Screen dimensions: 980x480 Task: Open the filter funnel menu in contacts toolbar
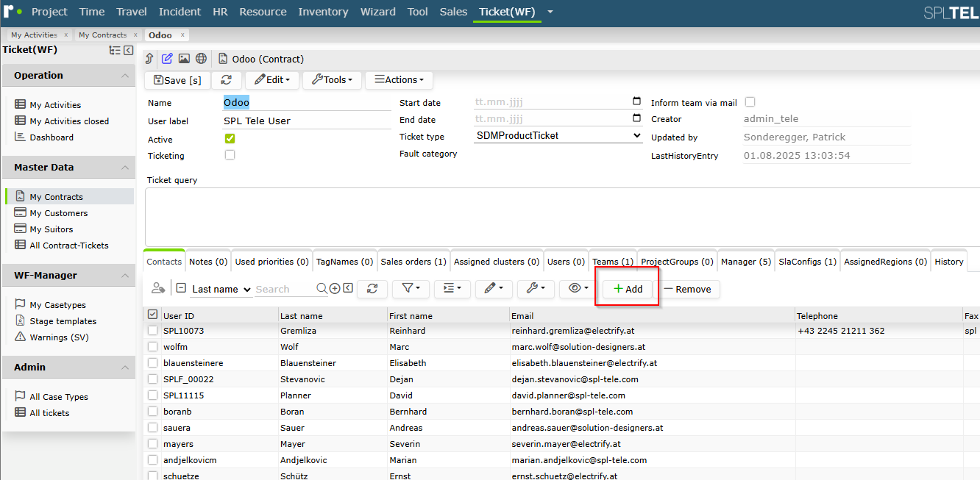411,289
